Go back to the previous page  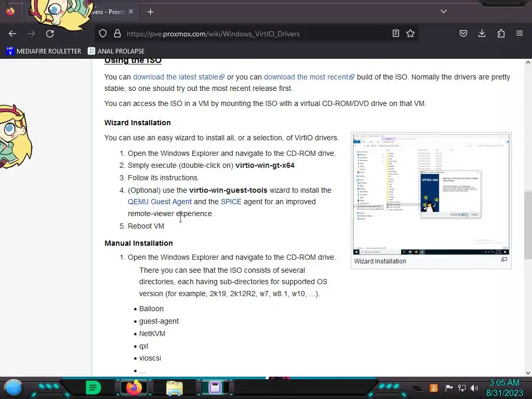12,34
